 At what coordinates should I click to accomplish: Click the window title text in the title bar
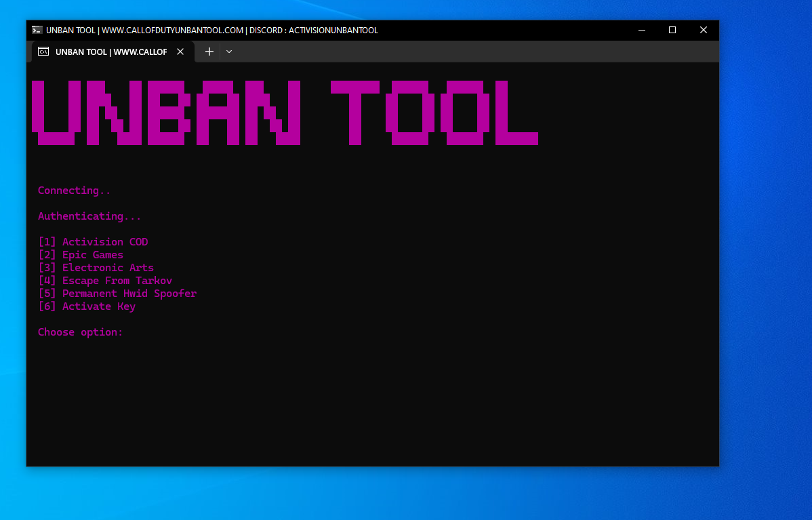(211, 31)
